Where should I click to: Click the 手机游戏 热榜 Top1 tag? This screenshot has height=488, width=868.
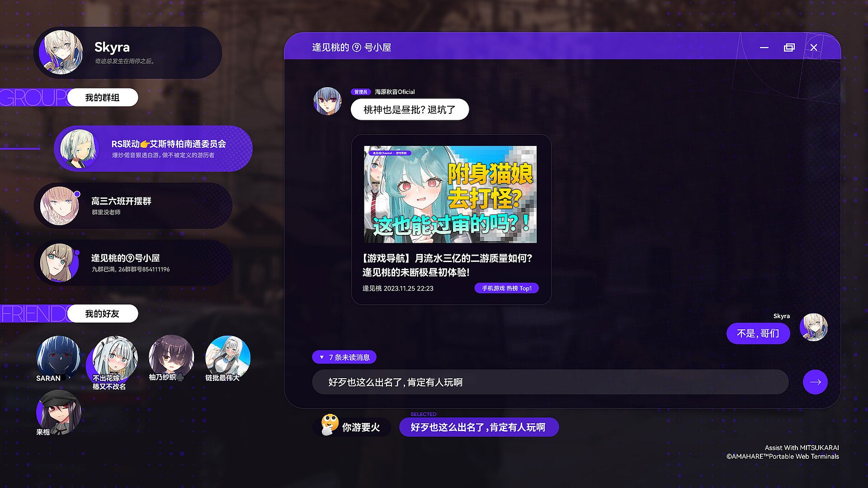pos(506,288)
